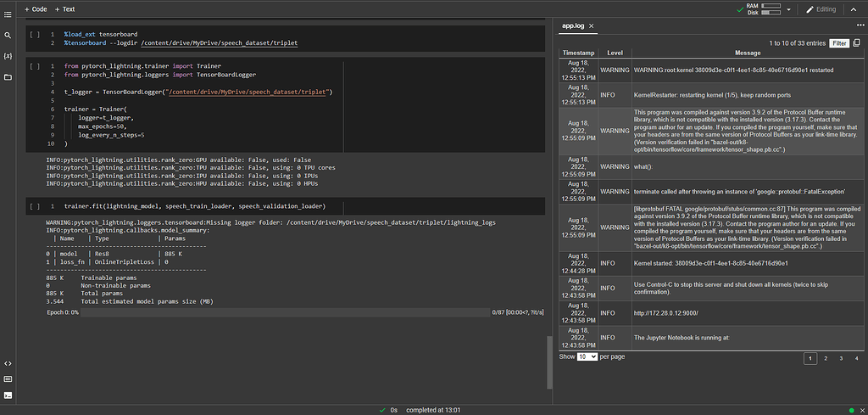
Task: Click the Filter button in log panel
Action: tap(839, 42)
